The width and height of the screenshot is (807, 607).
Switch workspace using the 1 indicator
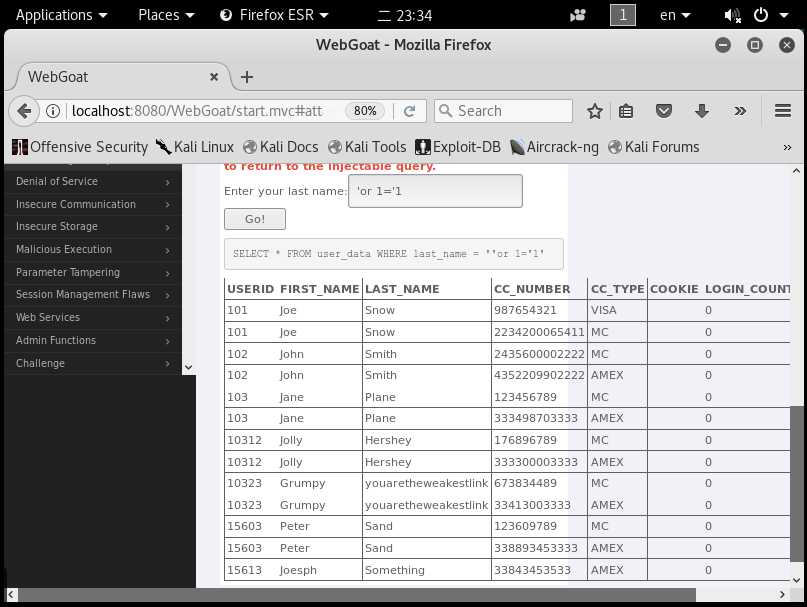click(622, 15)
